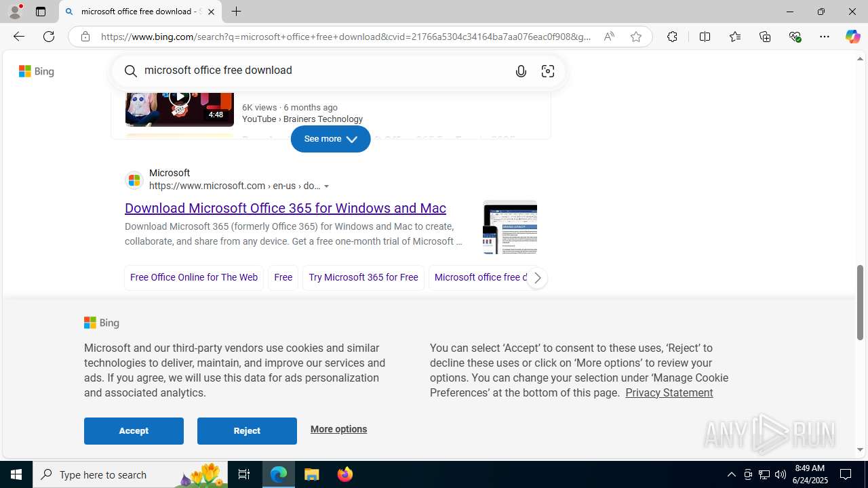Click the Microsoft site favicon
Viewport: 868px width, 488px height.
click(x=134, y=180)
